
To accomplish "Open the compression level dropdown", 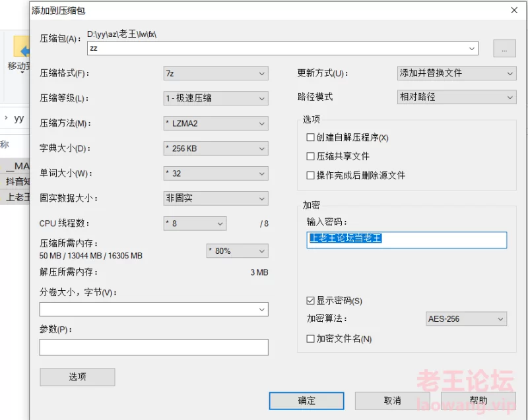I will pyautogui.click(x=216, y=98).
